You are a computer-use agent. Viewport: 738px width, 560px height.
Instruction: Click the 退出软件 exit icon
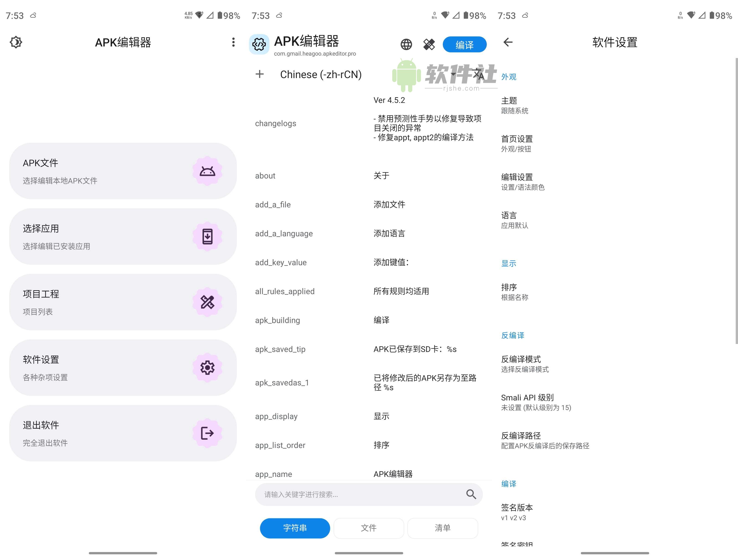pyautogui.click(x=208, y=433)
